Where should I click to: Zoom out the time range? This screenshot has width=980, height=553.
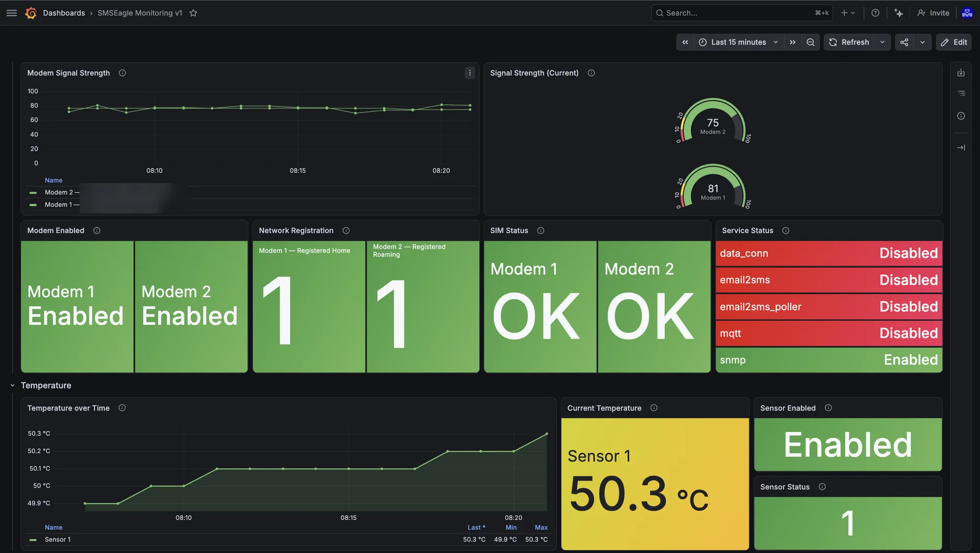pos(810,42)
